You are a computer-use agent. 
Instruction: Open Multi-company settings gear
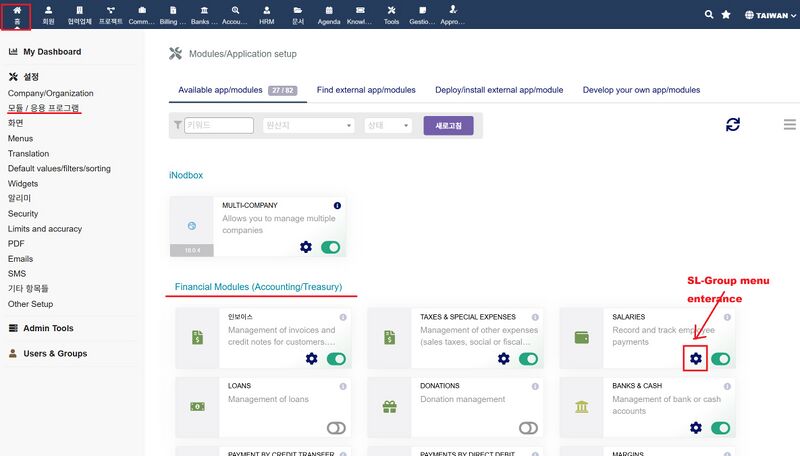(306, 247)
